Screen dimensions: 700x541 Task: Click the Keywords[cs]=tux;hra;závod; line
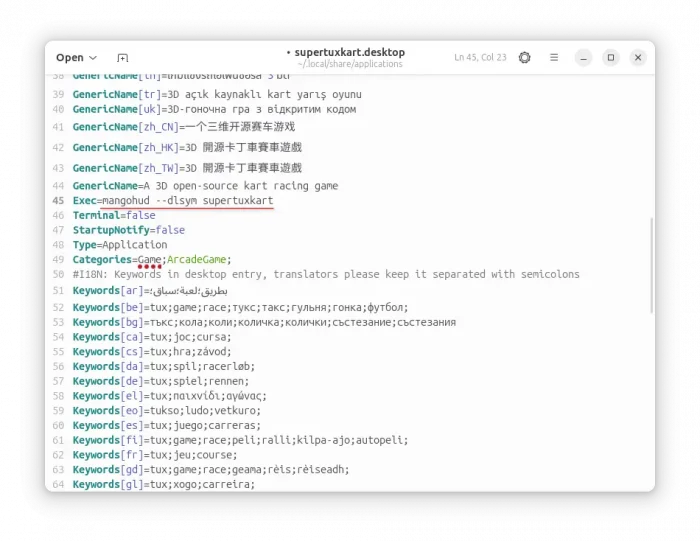[152, 352]
